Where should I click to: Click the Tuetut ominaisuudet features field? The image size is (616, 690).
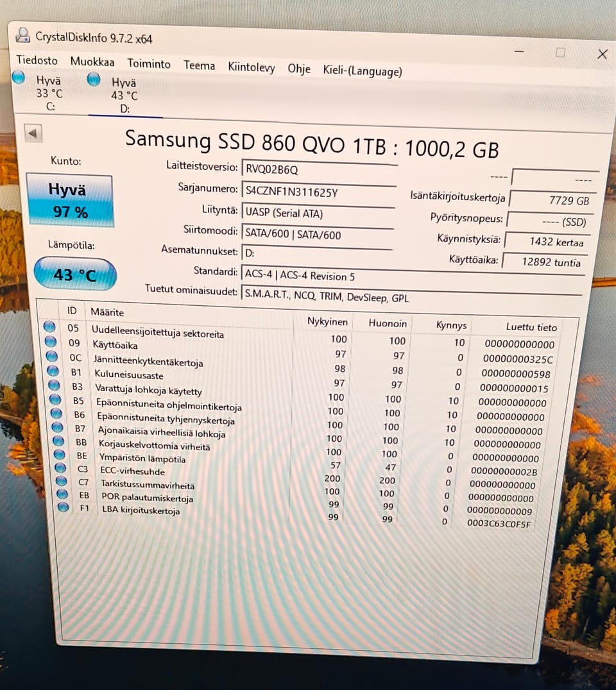[411, 297]
